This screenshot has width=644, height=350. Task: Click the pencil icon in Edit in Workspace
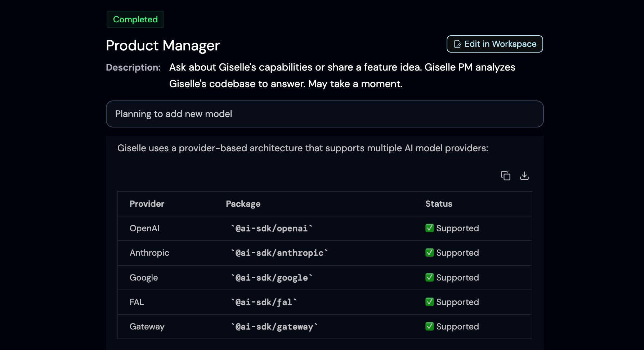coord(457,44)
